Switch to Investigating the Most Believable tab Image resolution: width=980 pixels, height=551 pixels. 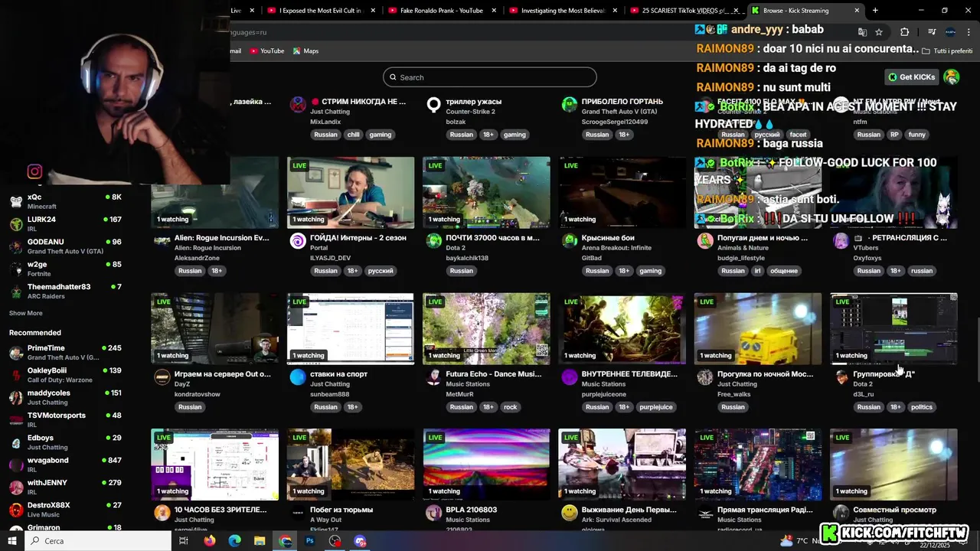563,11
